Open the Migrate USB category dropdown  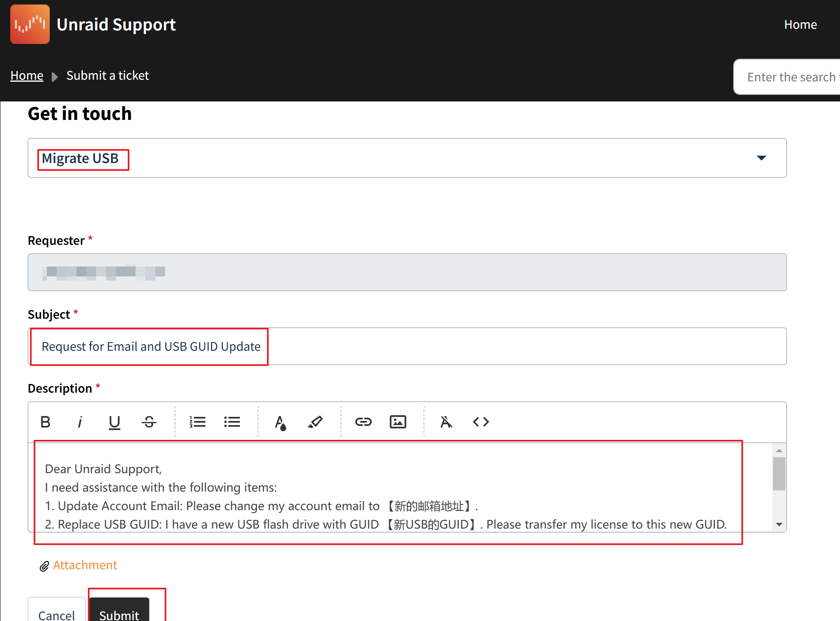407,158
